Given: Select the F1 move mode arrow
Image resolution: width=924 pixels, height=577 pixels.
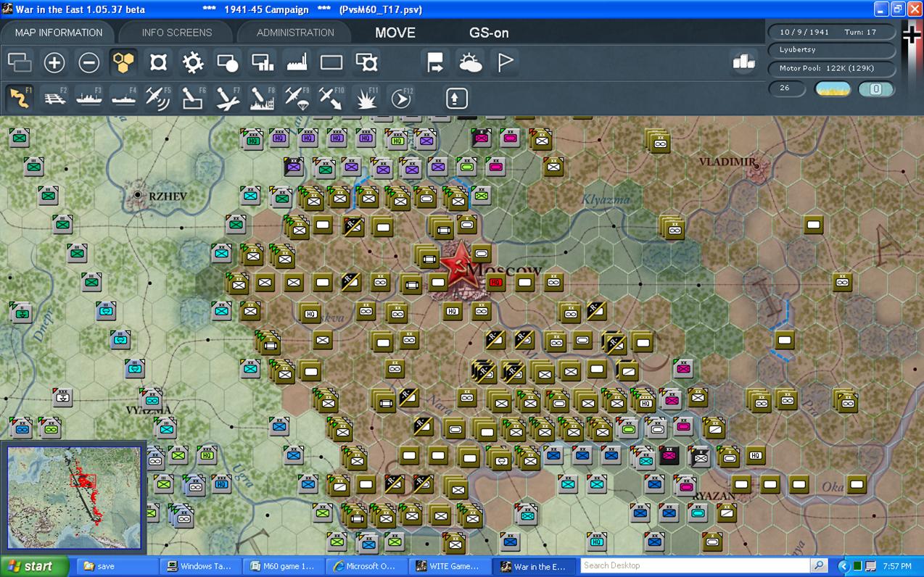Looking at the screenshot, I should point(20,98).
